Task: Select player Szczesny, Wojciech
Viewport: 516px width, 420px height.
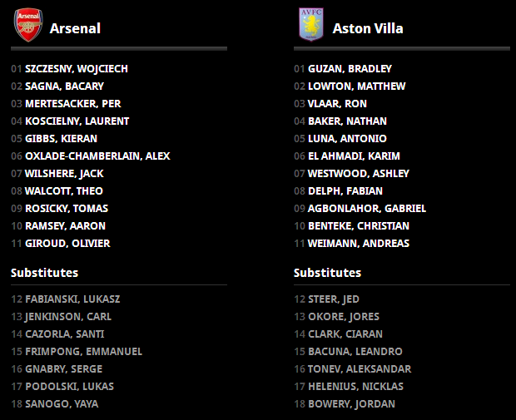Action: click(77, 69)
